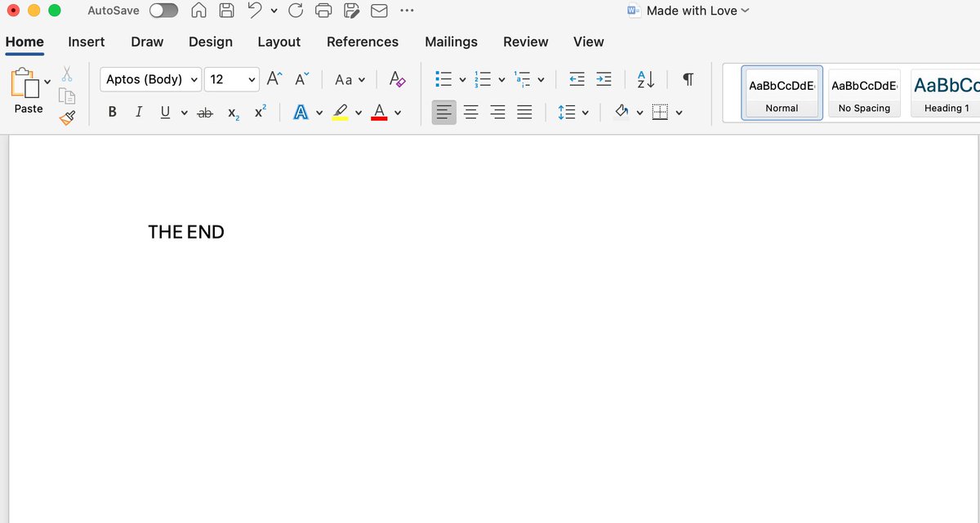Open the undo history arrow
The height and width of the screenshot is (523, 980).
click(x=273, y=11)
